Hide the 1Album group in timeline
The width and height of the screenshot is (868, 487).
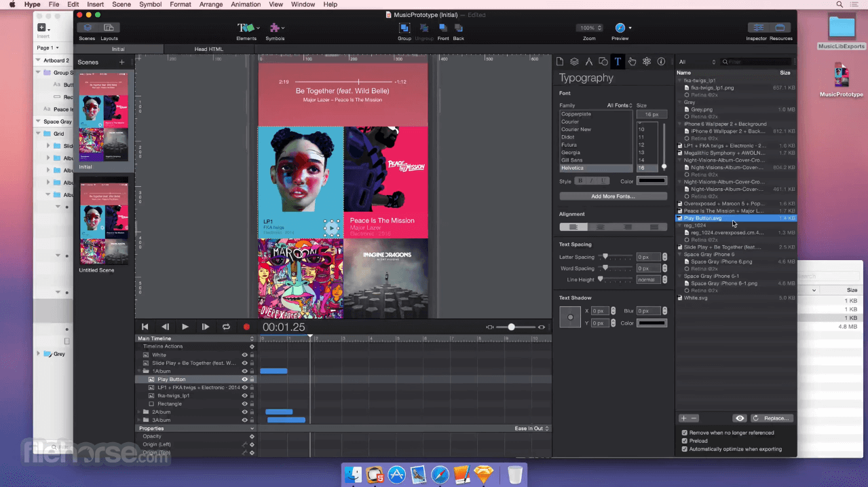click(245, 371)
